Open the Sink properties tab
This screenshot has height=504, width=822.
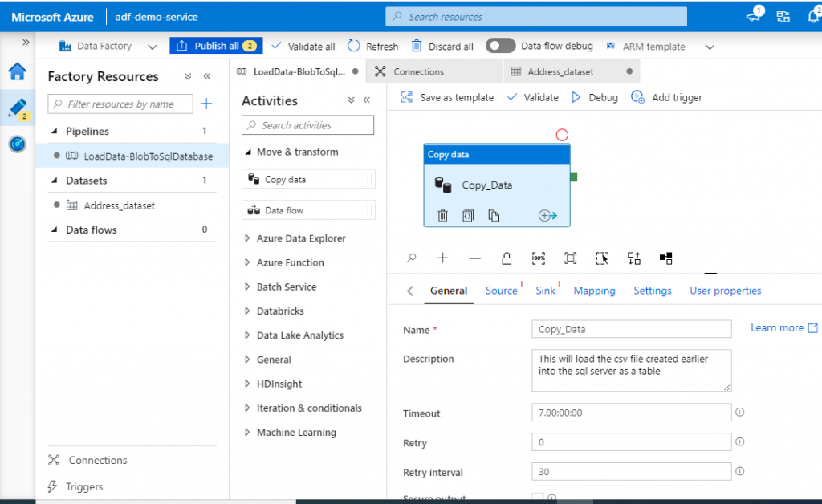tap(545, 291)
